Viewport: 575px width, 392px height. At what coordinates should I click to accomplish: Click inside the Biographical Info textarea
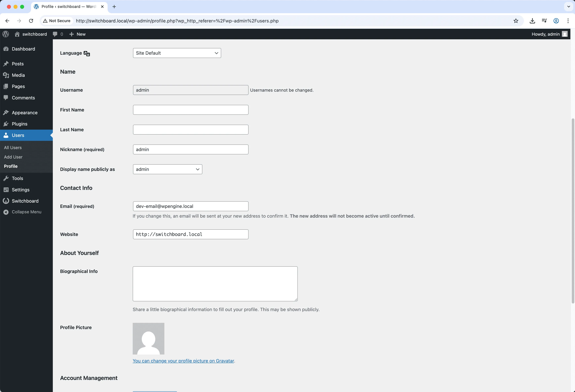coord(215,284)
